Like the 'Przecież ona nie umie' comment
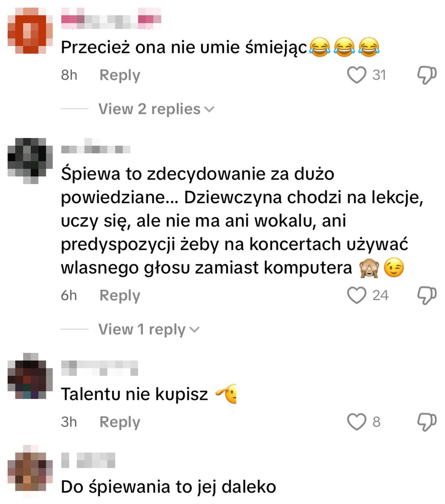The image size is (445, 504). (x=356, y=75)
